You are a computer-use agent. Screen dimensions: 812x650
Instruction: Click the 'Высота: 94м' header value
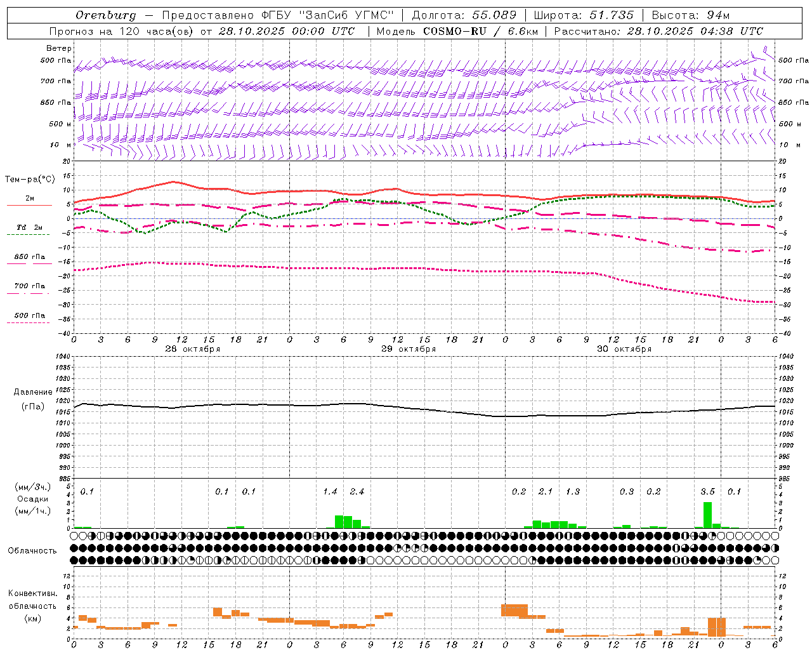pyautogui.click(x=691, y=15)
